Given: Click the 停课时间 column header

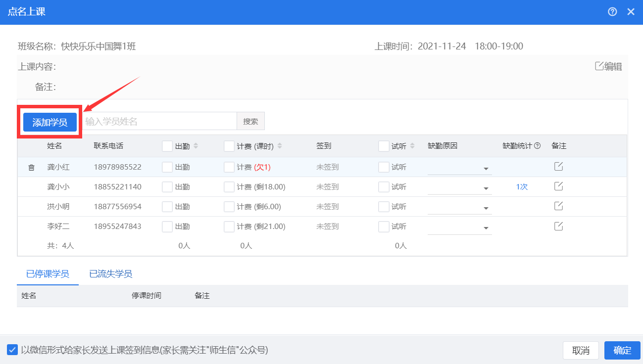Looking at the screenshot, I should point(147,296).
